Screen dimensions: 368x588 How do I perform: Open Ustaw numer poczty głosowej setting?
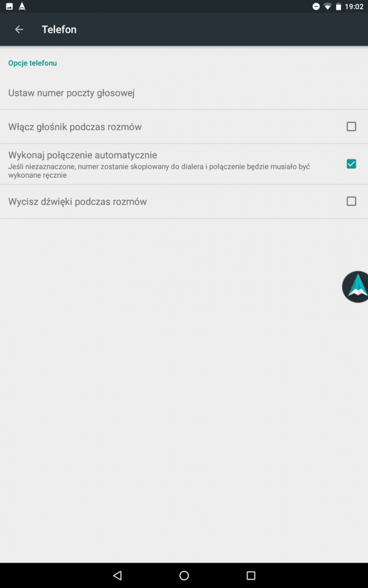coord(184,93)
